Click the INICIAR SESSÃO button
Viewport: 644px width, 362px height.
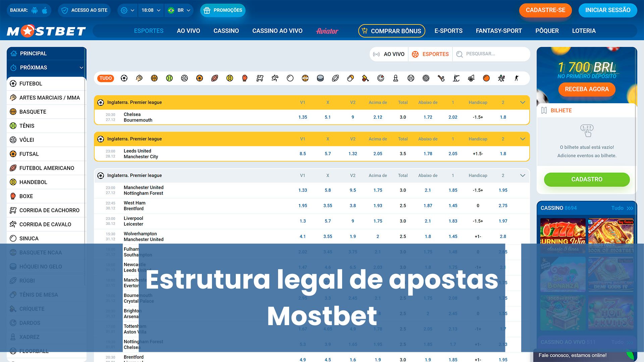point(608,10)
